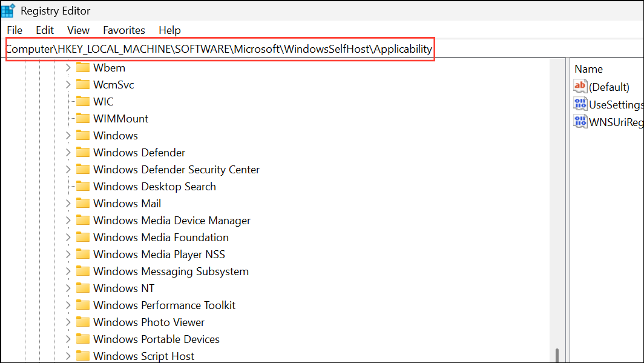Click Windows Script Host folder icon
This screenshot has height=363, width=644.
click(83, 356)
